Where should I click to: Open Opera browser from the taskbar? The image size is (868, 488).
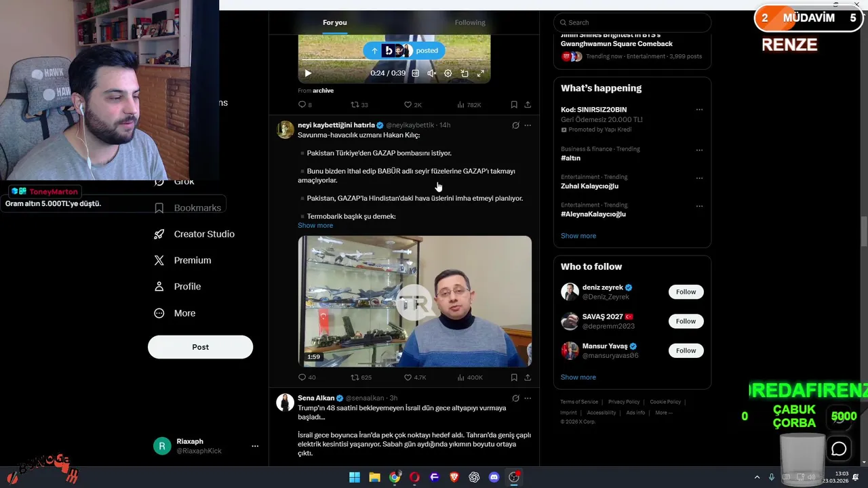[414, 477]
